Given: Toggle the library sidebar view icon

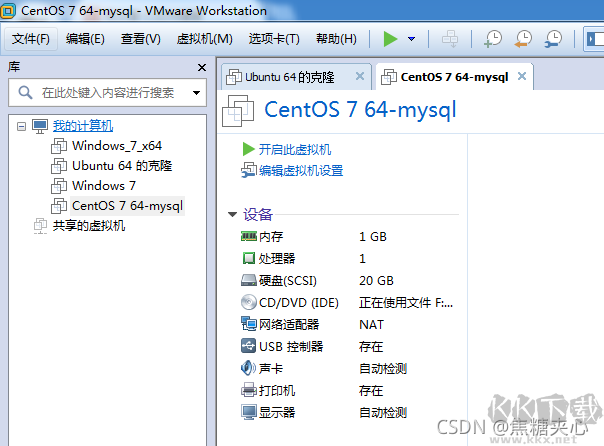Looking at the screenshot, I should click(x=594, y=39).
